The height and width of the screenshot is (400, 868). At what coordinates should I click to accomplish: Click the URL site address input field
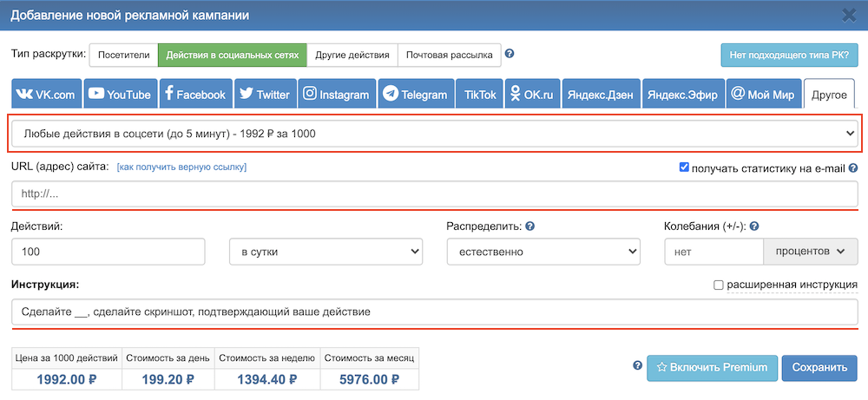(434, 193)
